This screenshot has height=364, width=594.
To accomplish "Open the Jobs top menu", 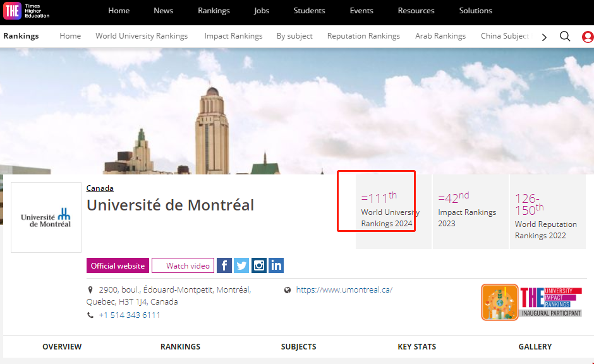I will 262,11.
